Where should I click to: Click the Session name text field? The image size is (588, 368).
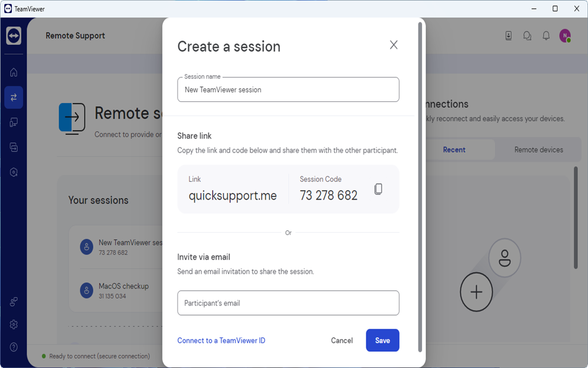click(x=288, y=90)
